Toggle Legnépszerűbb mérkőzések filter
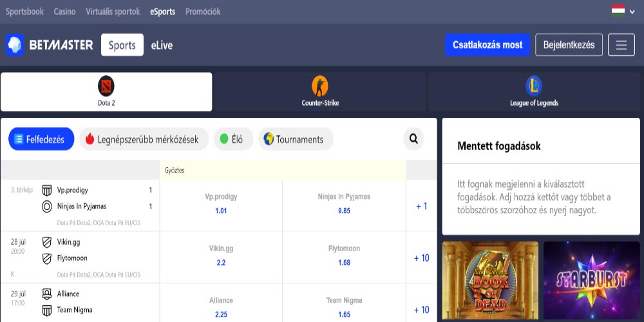Screen dimensions: 644x322 pyautogui.click(x=143, y=139)
